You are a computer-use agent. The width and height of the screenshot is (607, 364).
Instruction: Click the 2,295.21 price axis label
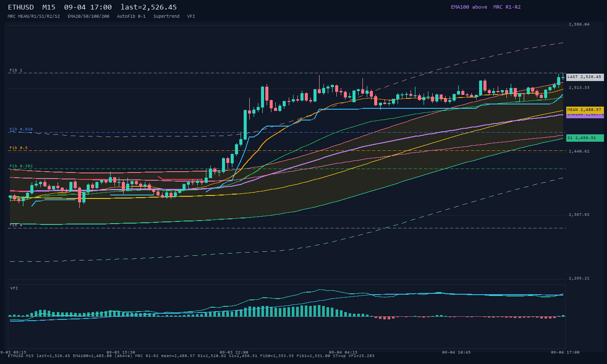579,278
